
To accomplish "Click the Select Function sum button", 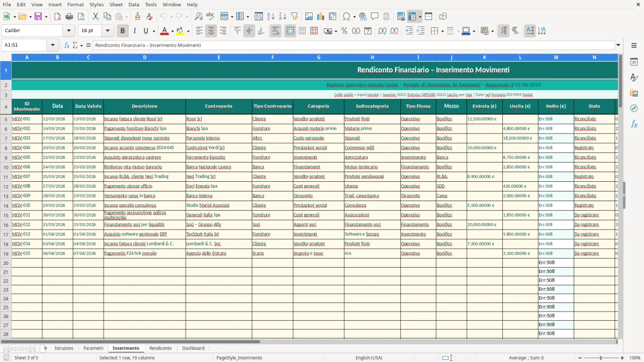I will click(75, 46).
